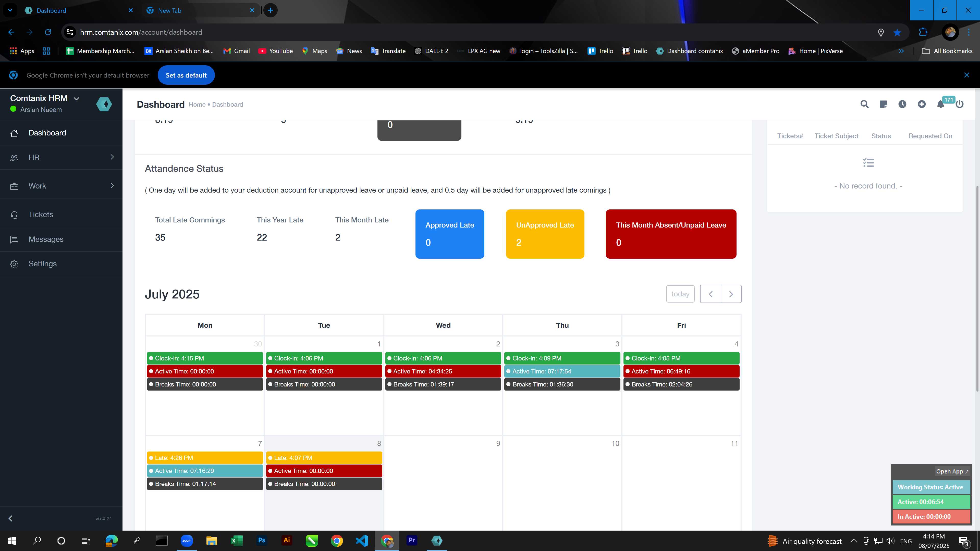980x551 pixels.
Task: Show hidden system tray icons
Action: click(854, 541)
